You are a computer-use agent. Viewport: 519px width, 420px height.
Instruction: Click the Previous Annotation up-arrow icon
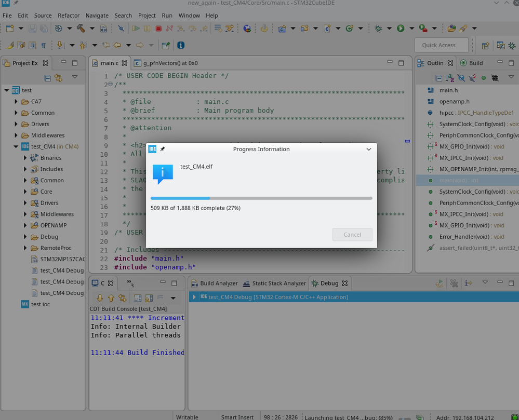tap(83, 45)
